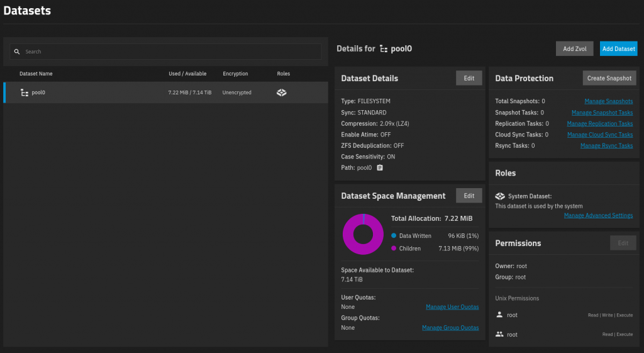Click the dataset icon beside 'Details for' heading

384,48
